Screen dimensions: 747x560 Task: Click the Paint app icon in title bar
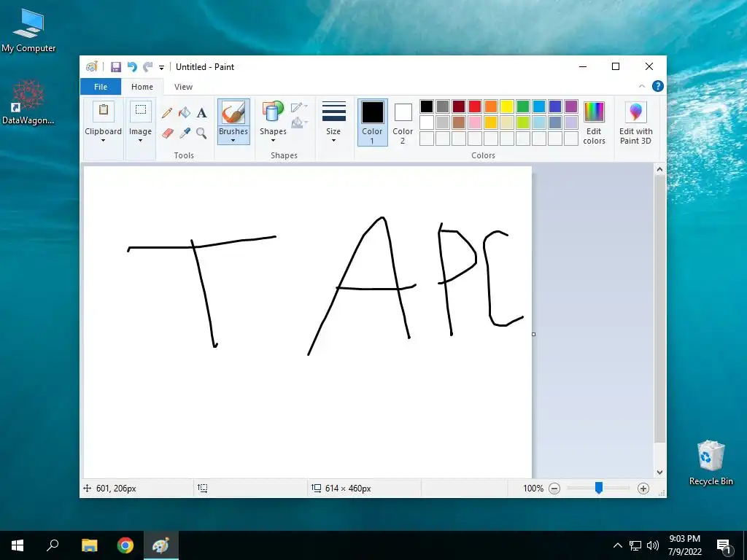click(x=91, y=67)
